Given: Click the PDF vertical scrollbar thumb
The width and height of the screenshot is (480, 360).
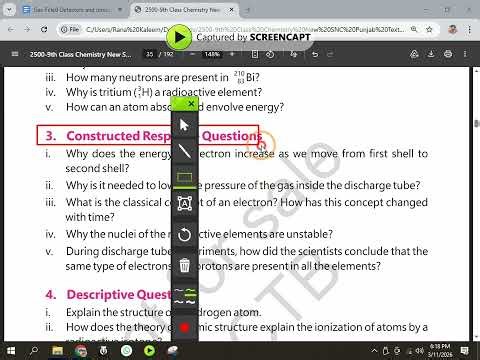Looking at the screenshot, I should [x=476, y=124].
